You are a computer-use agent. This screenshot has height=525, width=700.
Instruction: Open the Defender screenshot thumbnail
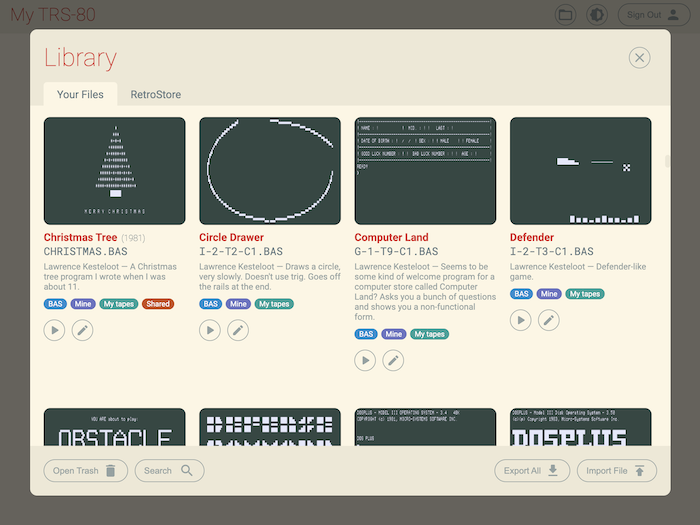coord(581,171)
